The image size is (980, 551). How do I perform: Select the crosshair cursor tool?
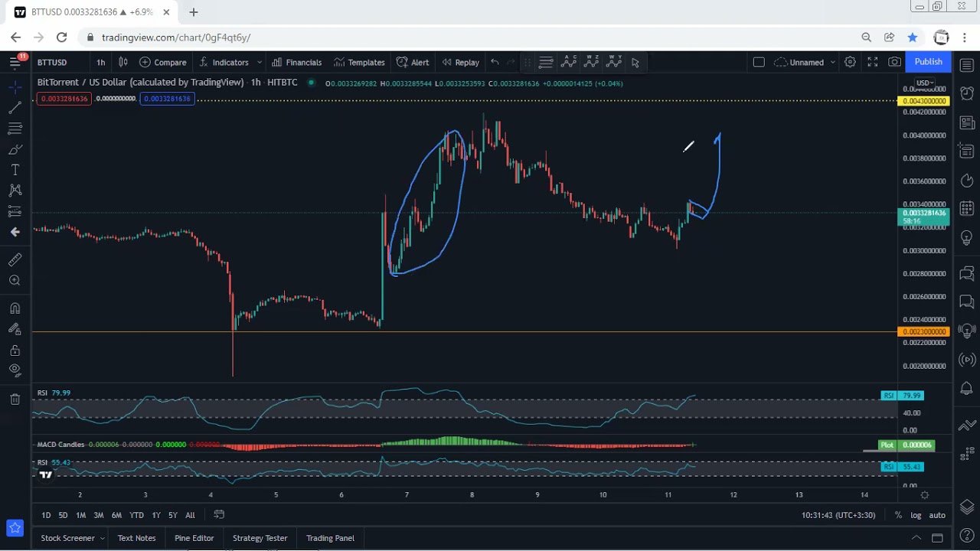(15, 88)
